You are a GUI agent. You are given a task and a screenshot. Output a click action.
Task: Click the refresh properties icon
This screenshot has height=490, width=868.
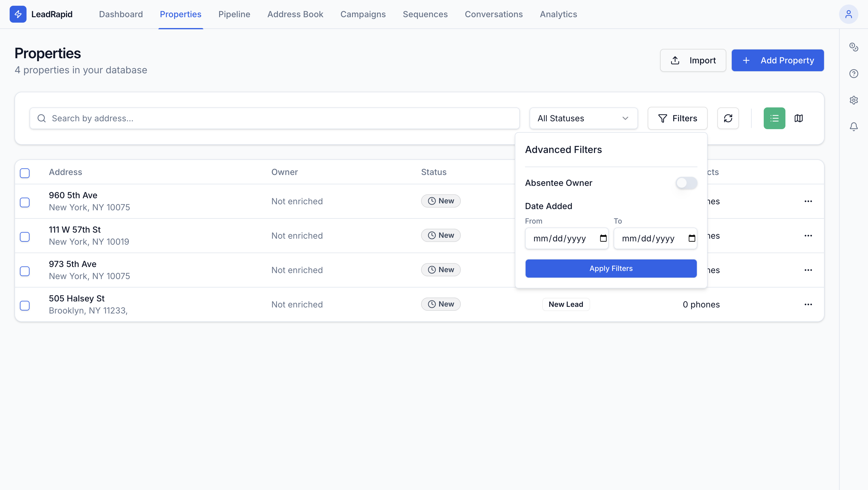(x=728, y=118)
